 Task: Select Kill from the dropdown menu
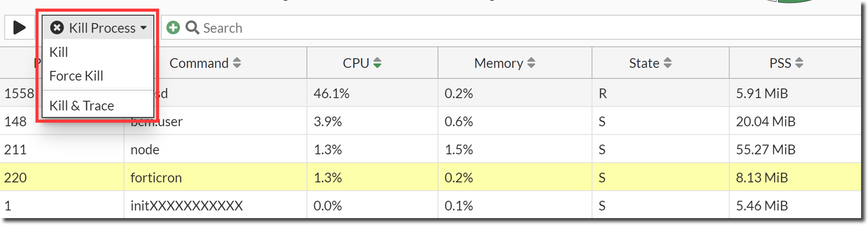click(59, 52)
